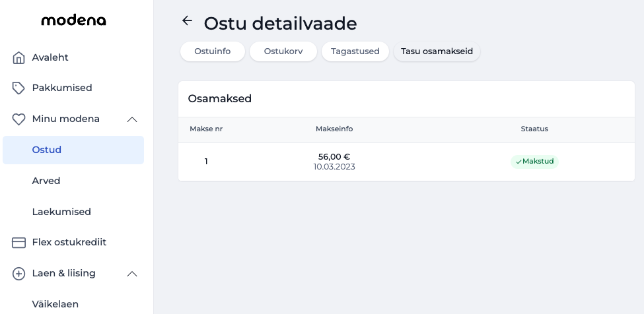The width and height of the screenshot is (644, 314).
Task: Open Ostud in the sidebar
Action: point(47,150)
